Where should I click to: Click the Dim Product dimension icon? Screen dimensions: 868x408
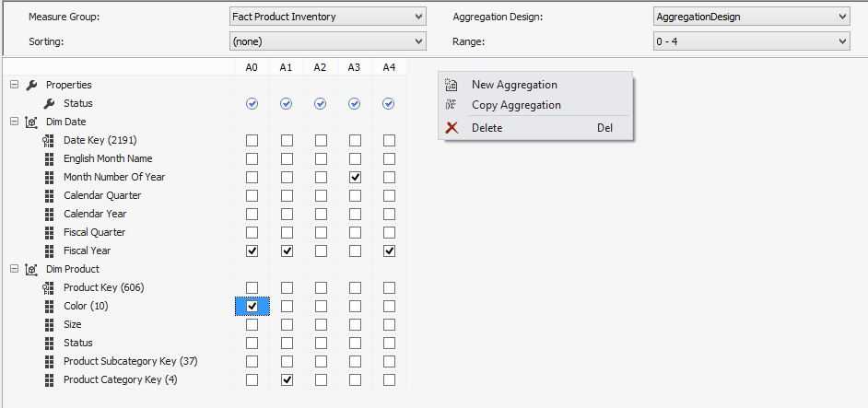pos(31,269)
